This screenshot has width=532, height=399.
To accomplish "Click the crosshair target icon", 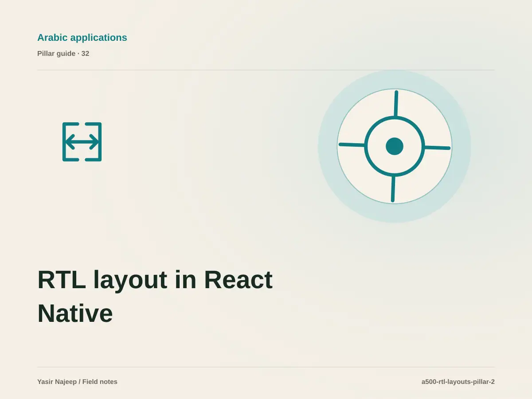I will coord(395,146).
